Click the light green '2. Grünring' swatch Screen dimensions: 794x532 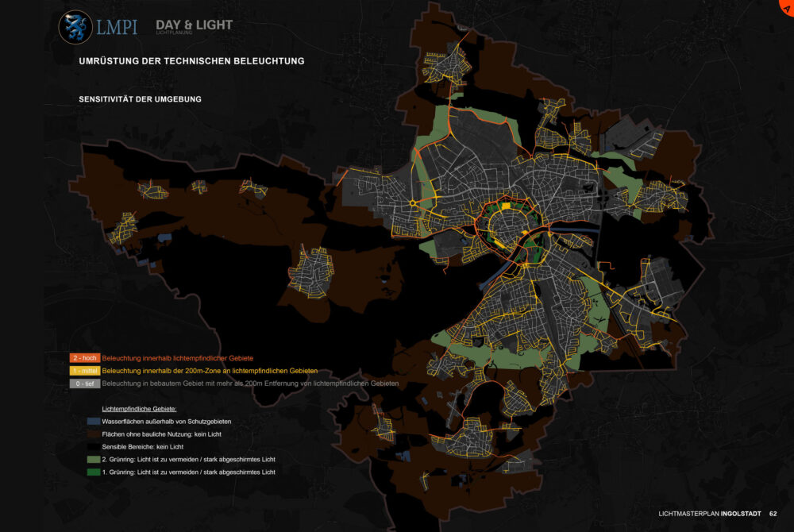94,459
